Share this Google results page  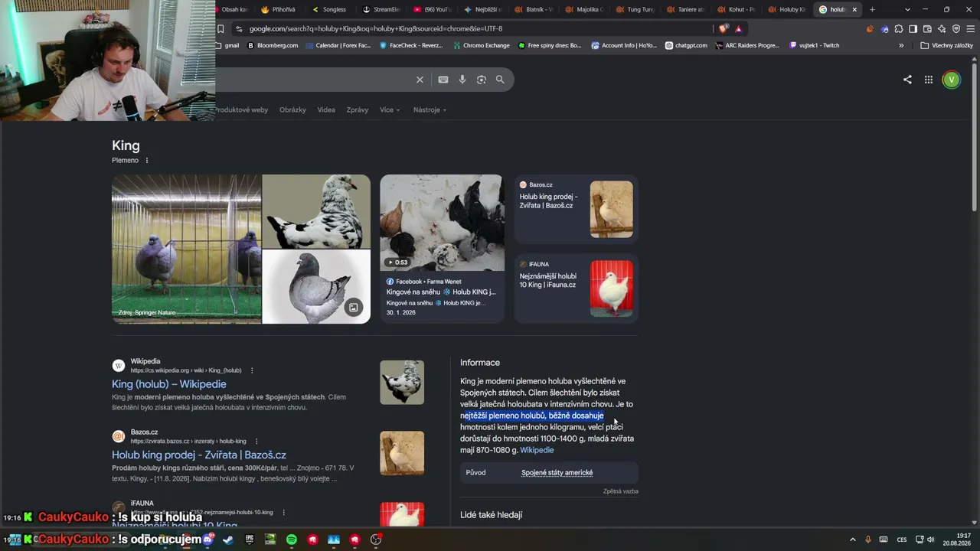[x=907, y=80]
